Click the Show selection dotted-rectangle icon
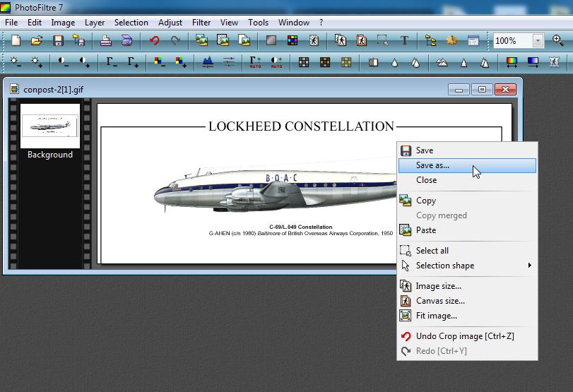 (x=383, y=40)
